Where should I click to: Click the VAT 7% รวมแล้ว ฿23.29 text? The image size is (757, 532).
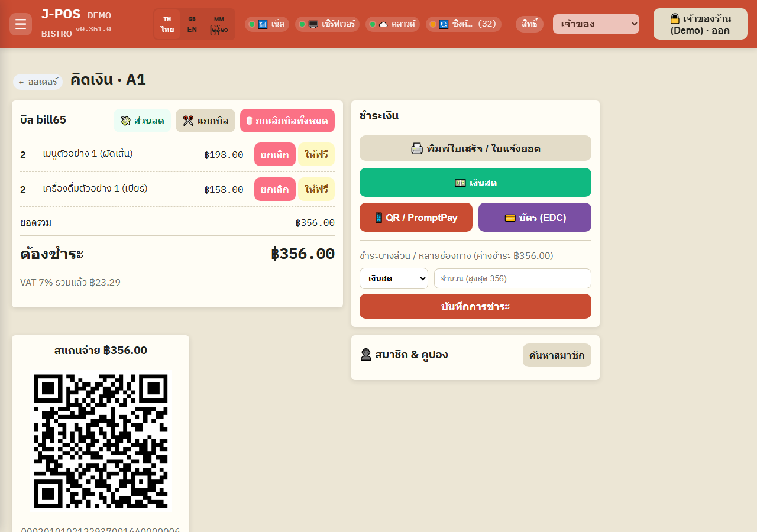pyautogui.click(x=70, y=282)
